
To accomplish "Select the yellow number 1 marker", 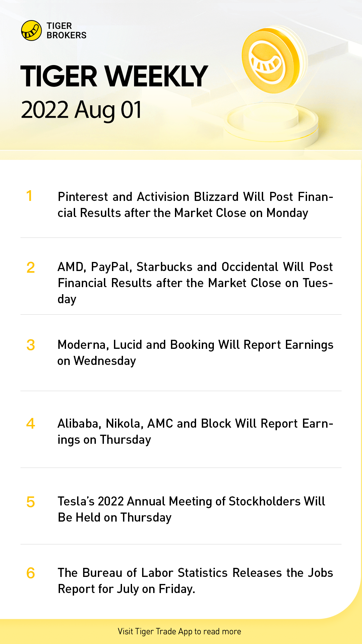I will pos(29,196).
